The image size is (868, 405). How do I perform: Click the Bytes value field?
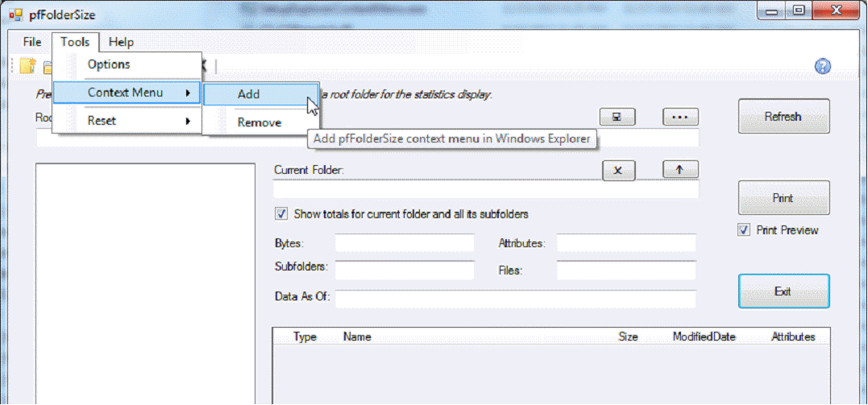click(x=405, y=243)
